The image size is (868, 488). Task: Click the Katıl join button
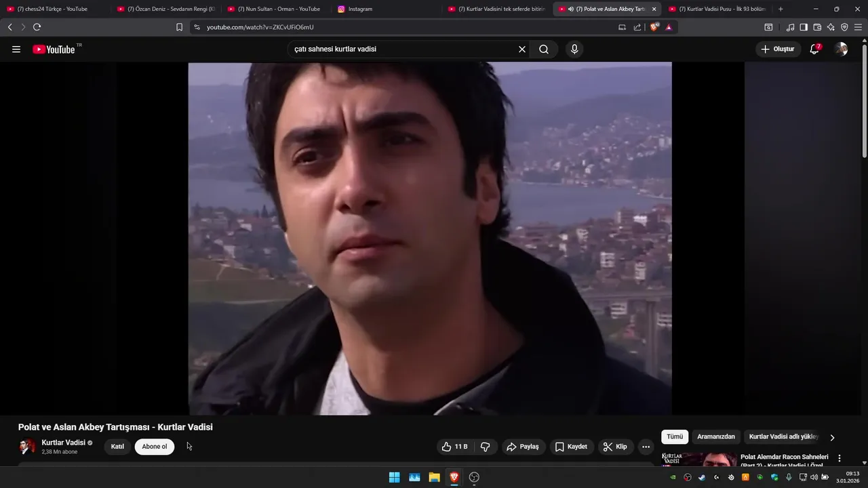[x=117, y=447]
